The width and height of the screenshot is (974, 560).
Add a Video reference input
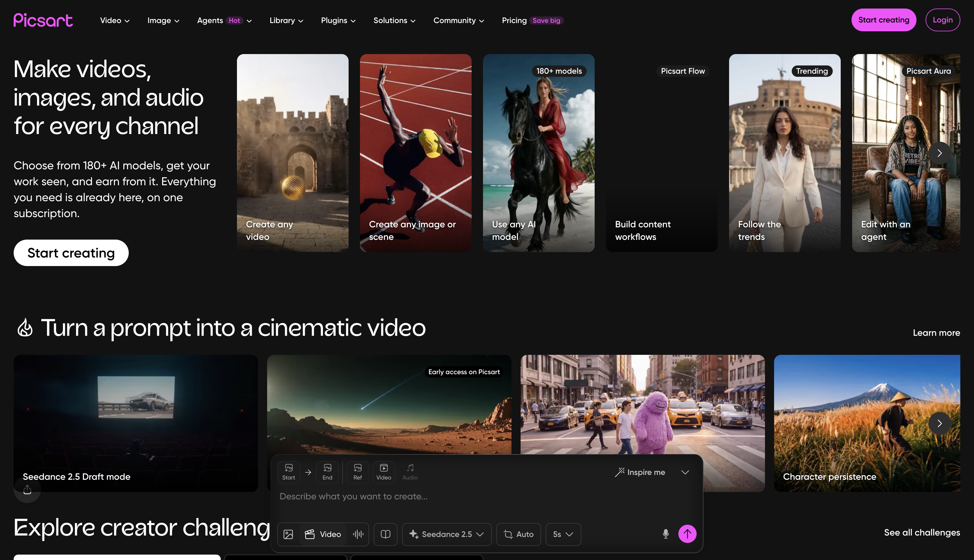384,472
